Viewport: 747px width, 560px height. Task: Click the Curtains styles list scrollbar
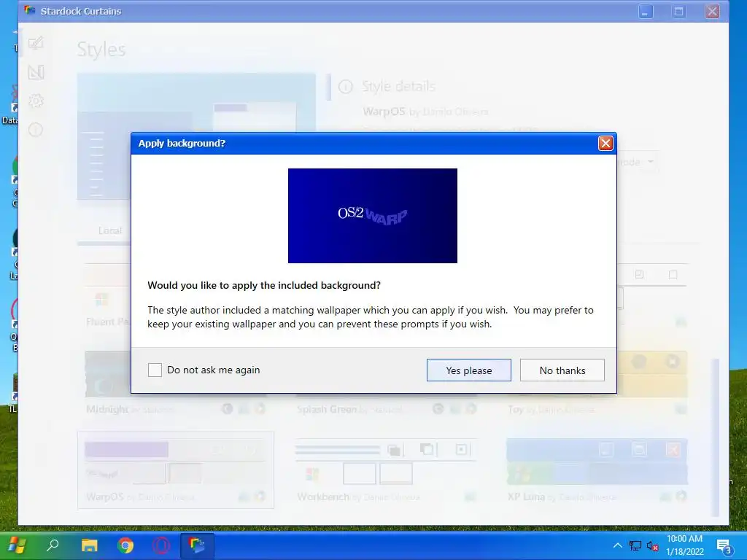(x=715, y=437)
